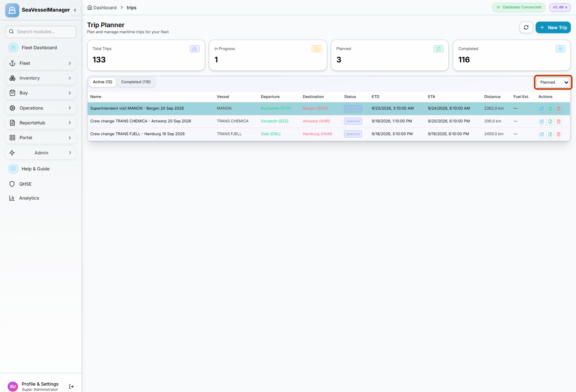Image resolution: width=576 pixels, height=392 pixels.
Task: Click the Help & Guide book icon
Action: [x=13, y=169]
